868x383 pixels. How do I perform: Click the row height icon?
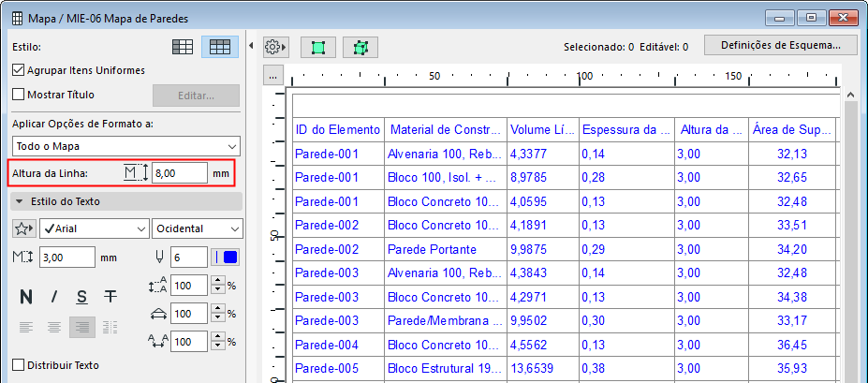136,172
